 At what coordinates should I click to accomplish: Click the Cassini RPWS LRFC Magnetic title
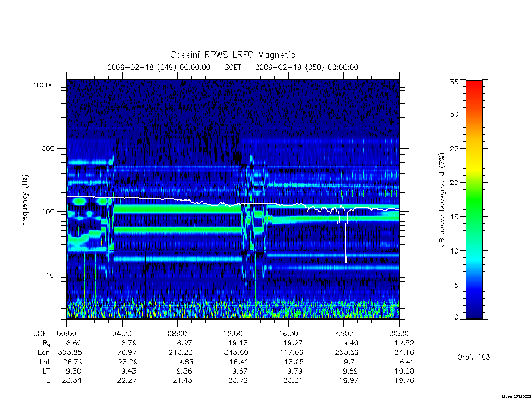pyautogui.click(x=232, y=55)
